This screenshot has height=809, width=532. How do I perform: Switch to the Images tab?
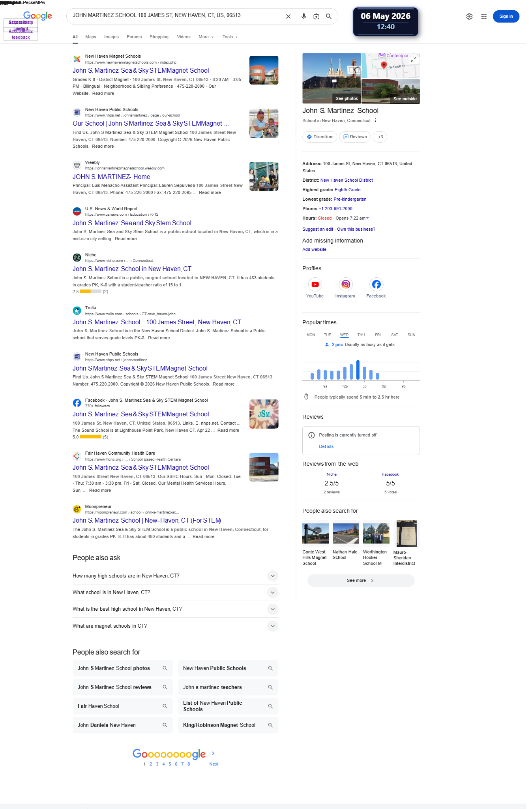pyautogui.click(x=111, y=37)
